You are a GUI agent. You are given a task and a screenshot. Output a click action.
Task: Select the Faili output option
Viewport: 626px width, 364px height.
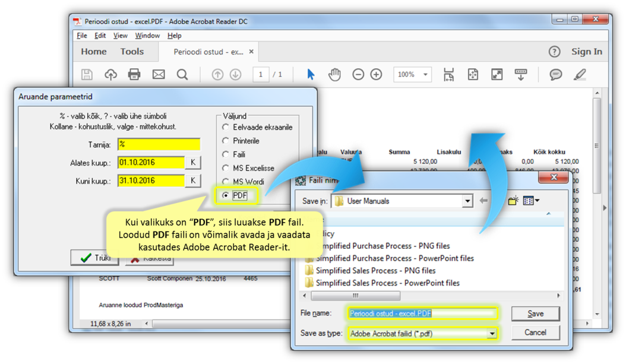point(234,154)
